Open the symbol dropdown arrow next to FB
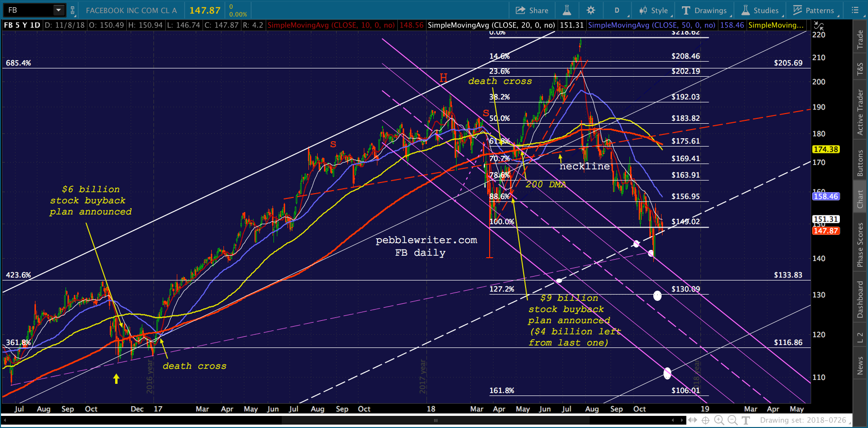 click(58, 10)
